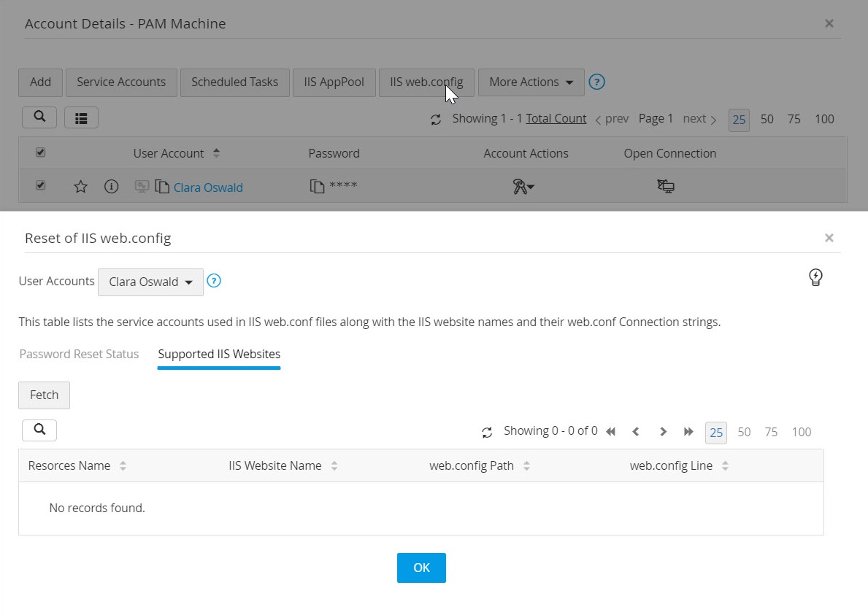Screen dimensions: 868x615
Task: Toggle the select-all checkbox in table header
Action: pyautogui.click(x=41, y=152)
